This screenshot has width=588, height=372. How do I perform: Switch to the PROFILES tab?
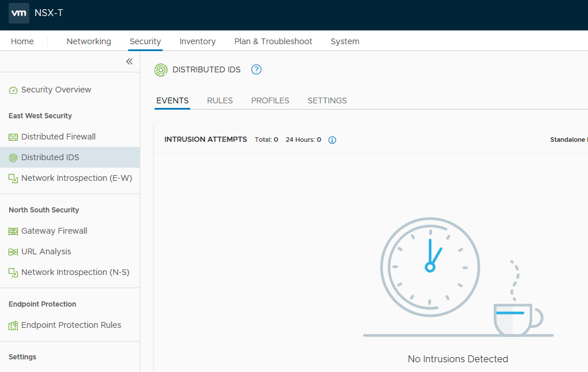point(270,100)
